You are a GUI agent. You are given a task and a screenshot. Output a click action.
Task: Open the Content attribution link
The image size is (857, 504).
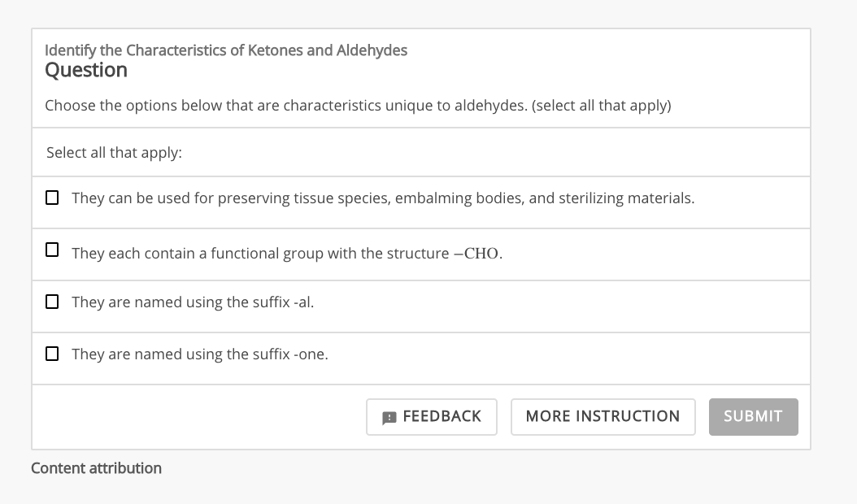pos(96,468)
